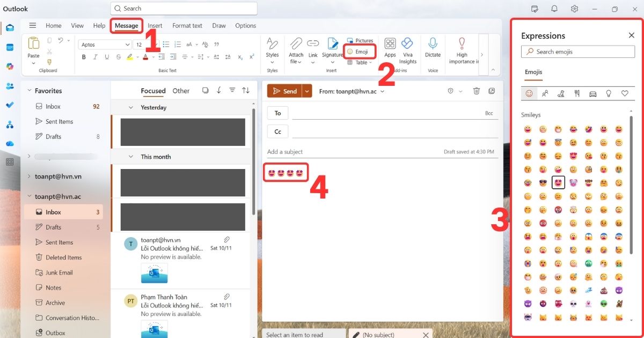The width and height of the screenshot is (644, 338).
Task: Click the Send button
Action: (286, 91)
